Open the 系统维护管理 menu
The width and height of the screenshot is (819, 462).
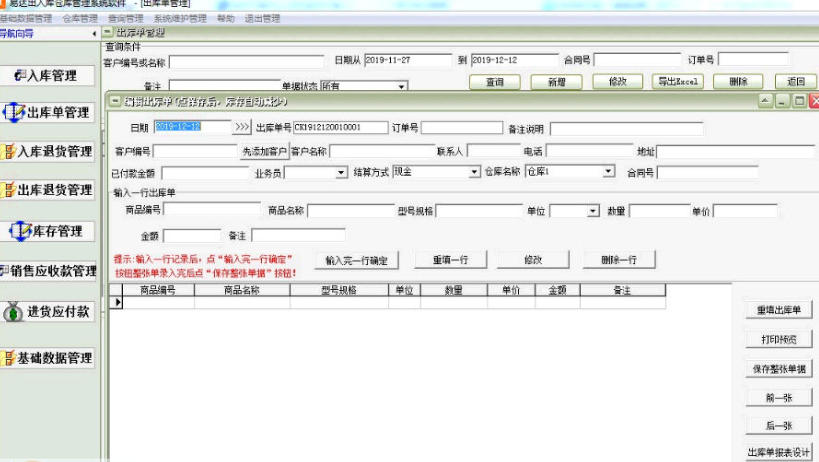[180, 18]
